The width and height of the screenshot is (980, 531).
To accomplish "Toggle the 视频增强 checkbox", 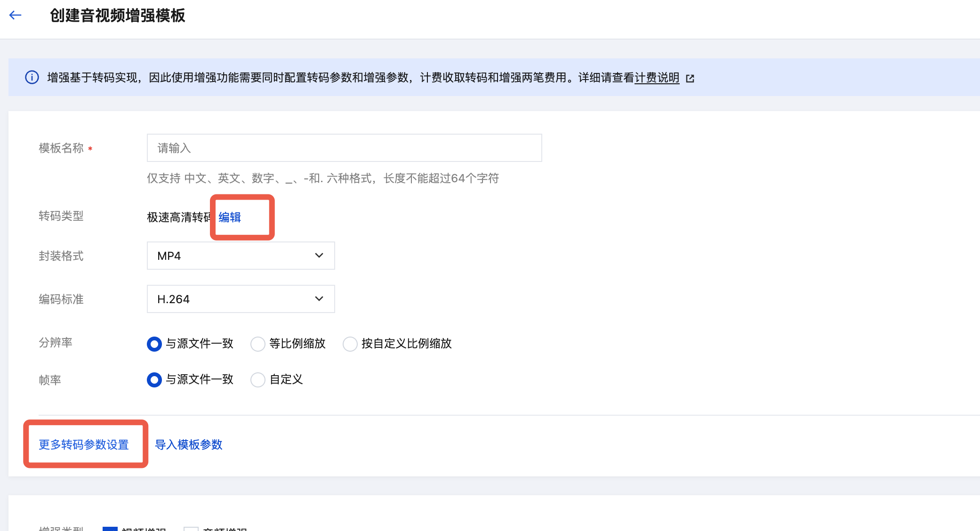I will click(110, 529).
